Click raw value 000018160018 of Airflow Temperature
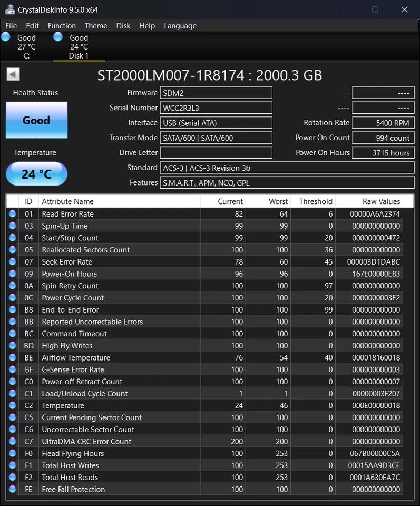Viewport: 420px width, 506px height. coord(376,357)
